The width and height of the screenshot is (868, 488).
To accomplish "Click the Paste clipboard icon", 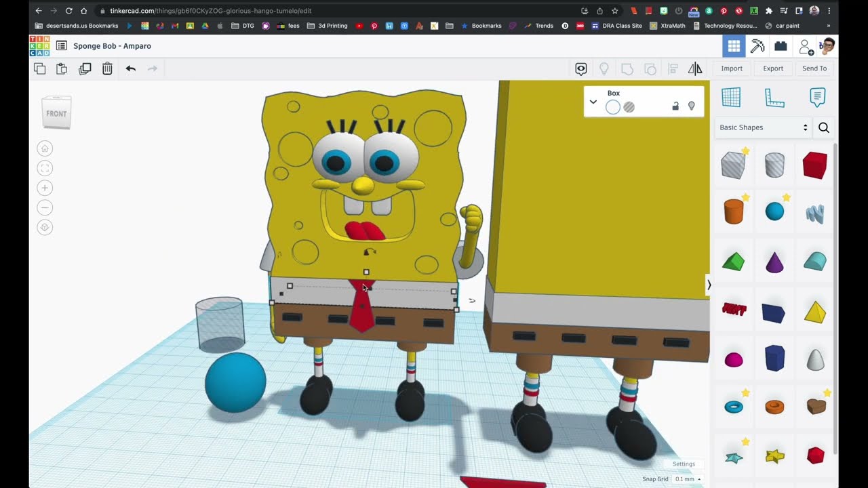I will (62, 68).
